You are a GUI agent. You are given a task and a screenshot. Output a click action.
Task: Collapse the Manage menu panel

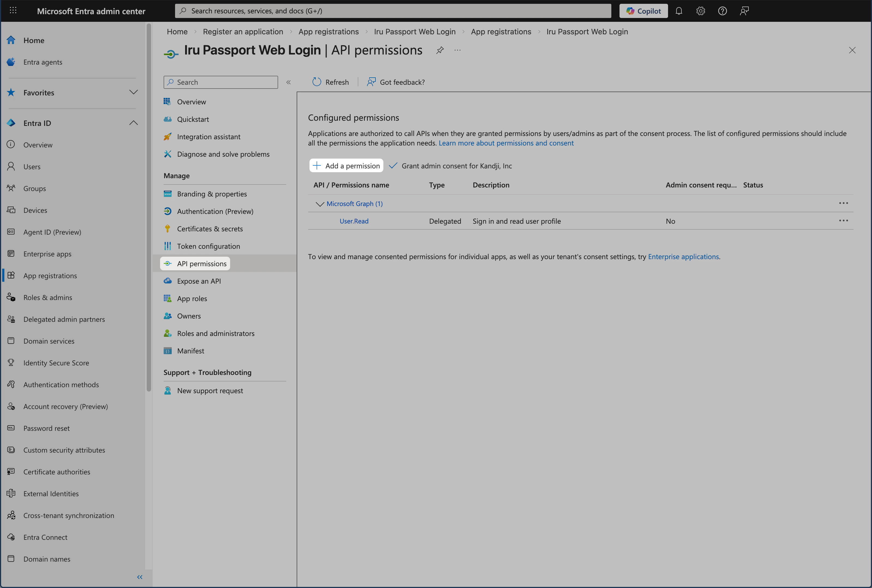click(288, 82)
